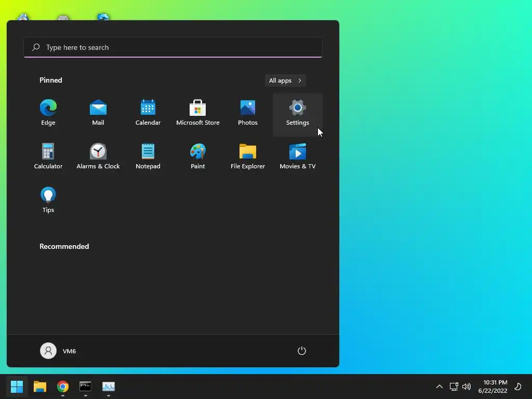Viewport: 532px width, 399px height.
Task: Open the clock and date flyout
Action: 493,387
